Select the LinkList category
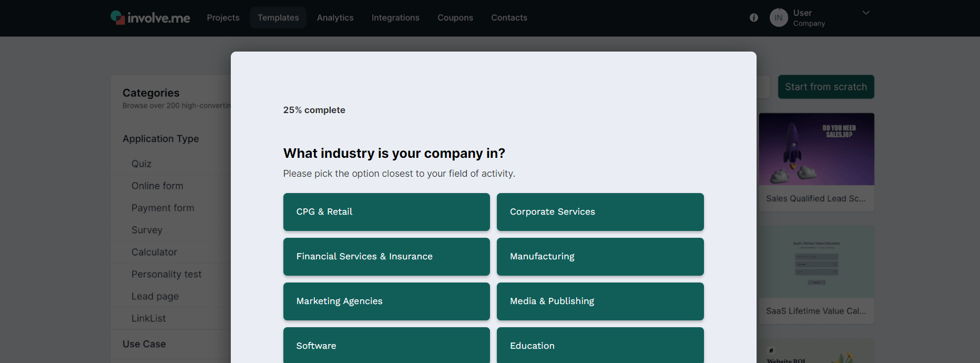Viewport: 980px width, 363px height. tap(148, 318)
